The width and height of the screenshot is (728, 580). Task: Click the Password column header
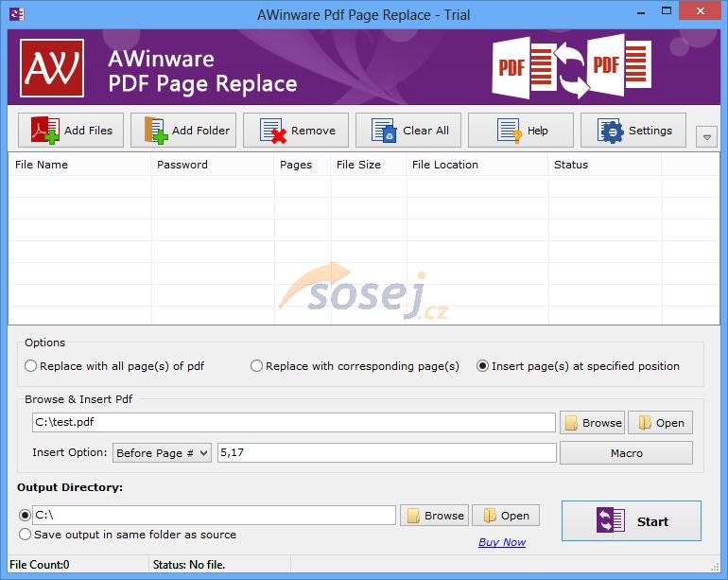pos(213,165)
